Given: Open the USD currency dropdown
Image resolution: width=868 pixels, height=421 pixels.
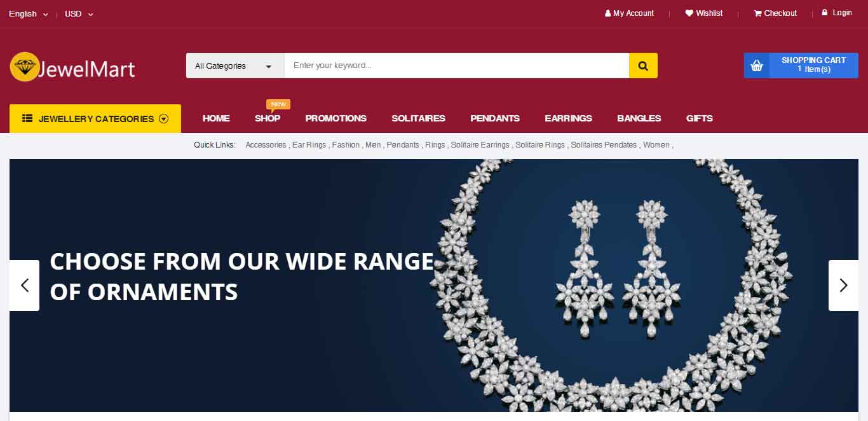Looking at the screenshot, I should (x=79, y=14).
